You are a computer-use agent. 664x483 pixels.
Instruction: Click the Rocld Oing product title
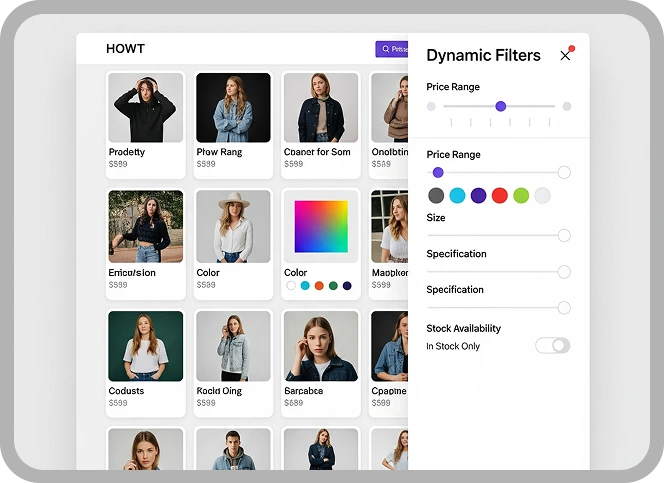coord(219,391)
